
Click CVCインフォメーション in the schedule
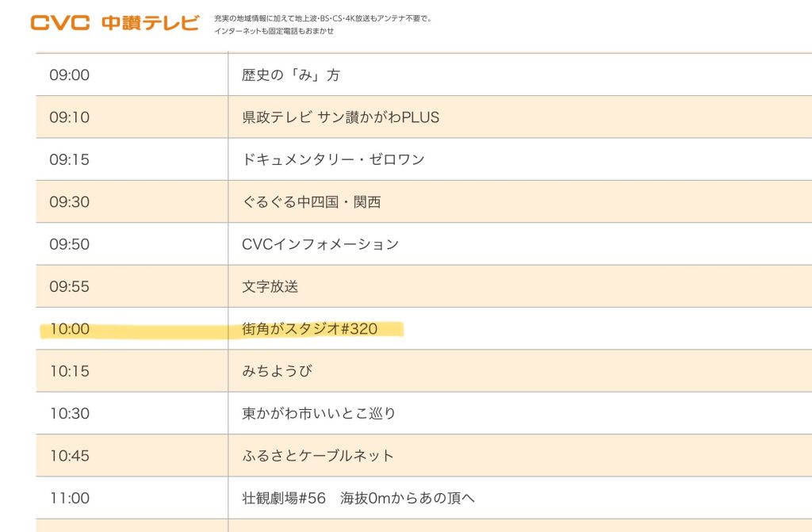click(x=320, y=244)
